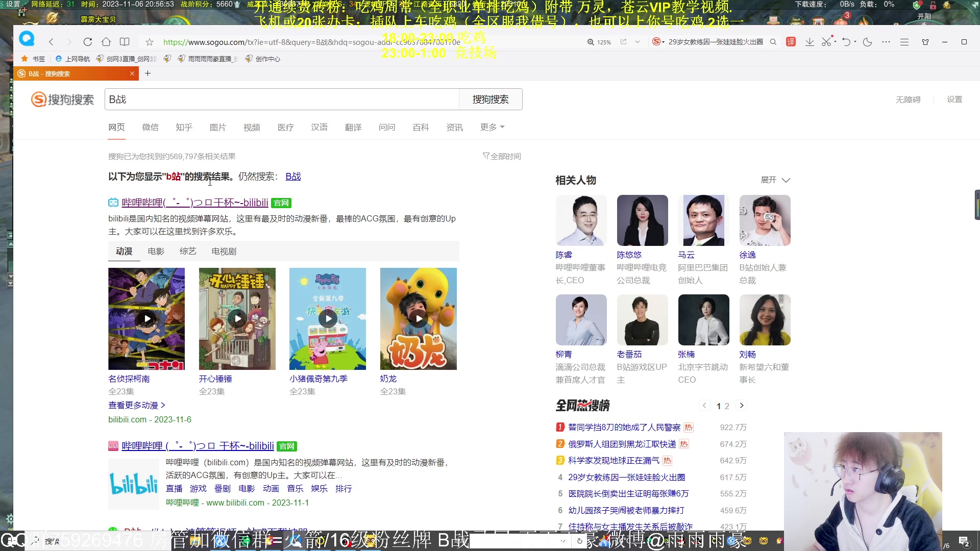The height and width of the screenshot is (551, 980).
Task: Click the share icon in address bar
Action: (x=623, y=42)
